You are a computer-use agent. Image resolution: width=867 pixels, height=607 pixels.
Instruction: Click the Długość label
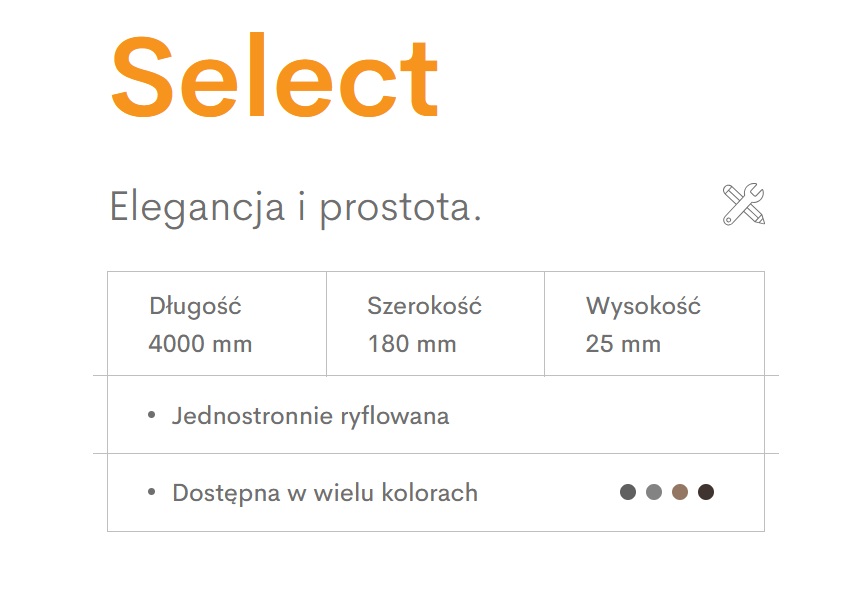[x=195, y=306]
